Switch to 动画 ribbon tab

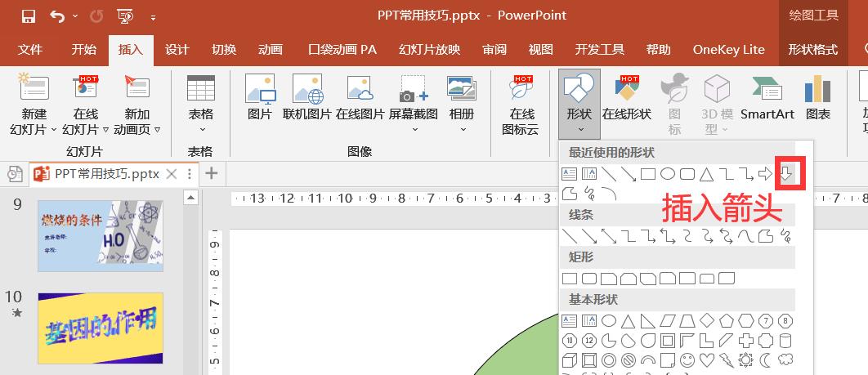click(x=271, y=49)
